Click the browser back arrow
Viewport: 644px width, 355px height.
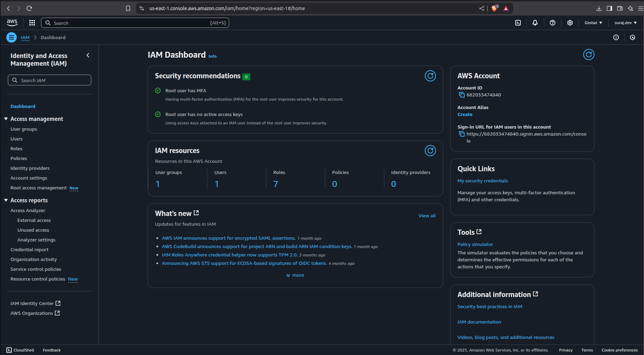pyautogui.click(x=8, y=8)
